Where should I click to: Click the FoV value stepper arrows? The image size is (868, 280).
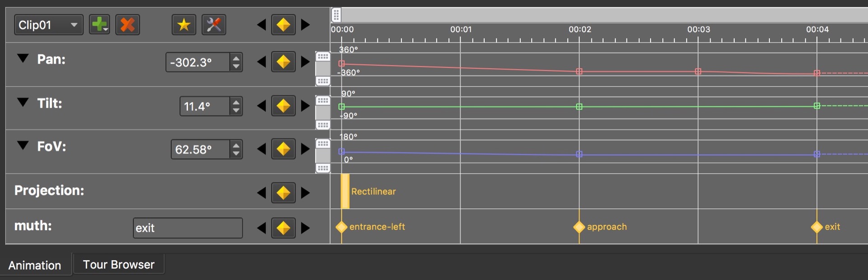pyautogui.click(x=236, y=149)
